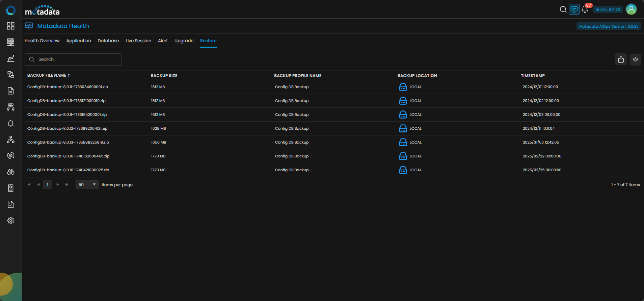Open notifications bell with 57 badge
This screenshot has height=301, width=644.
[x=585, y=9]
